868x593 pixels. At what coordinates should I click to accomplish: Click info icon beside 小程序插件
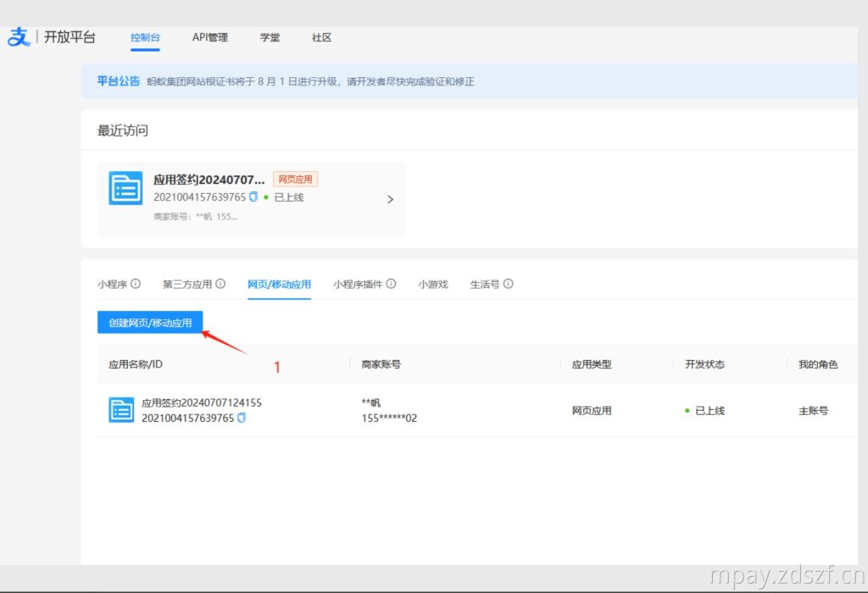(x=391, y=285)
